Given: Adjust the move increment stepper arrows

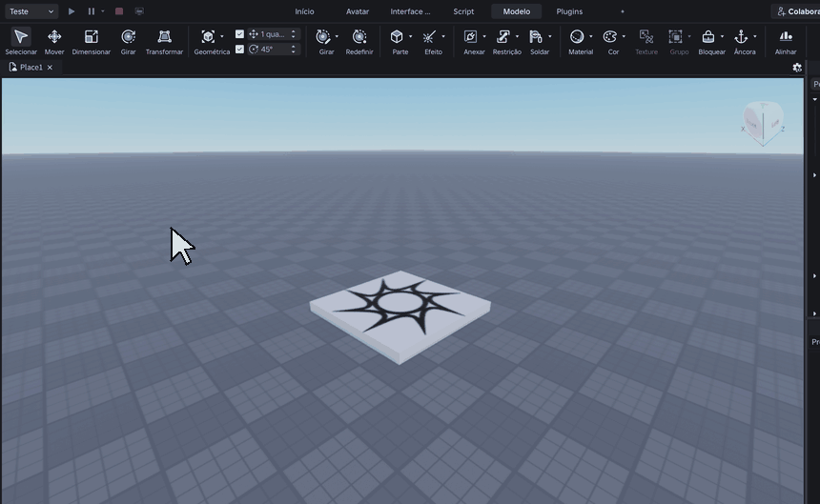Looking at the screenshot, I should point(294,34).
